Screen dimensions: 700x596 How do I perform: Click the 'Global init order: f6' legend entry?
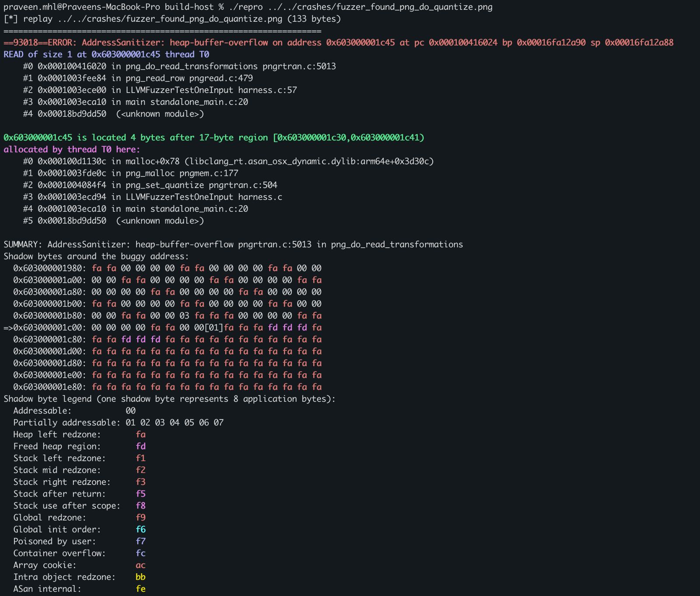coord(79,529)
